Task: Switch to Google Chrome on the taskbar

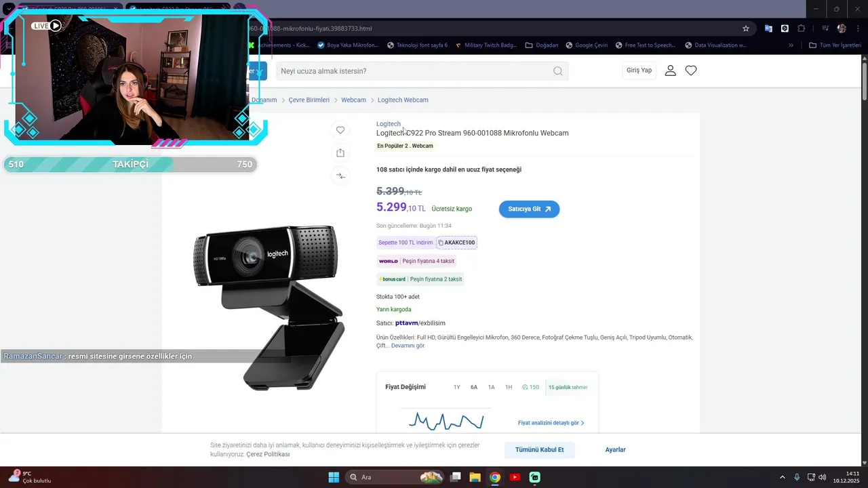Action: click(x=495, y=477)
